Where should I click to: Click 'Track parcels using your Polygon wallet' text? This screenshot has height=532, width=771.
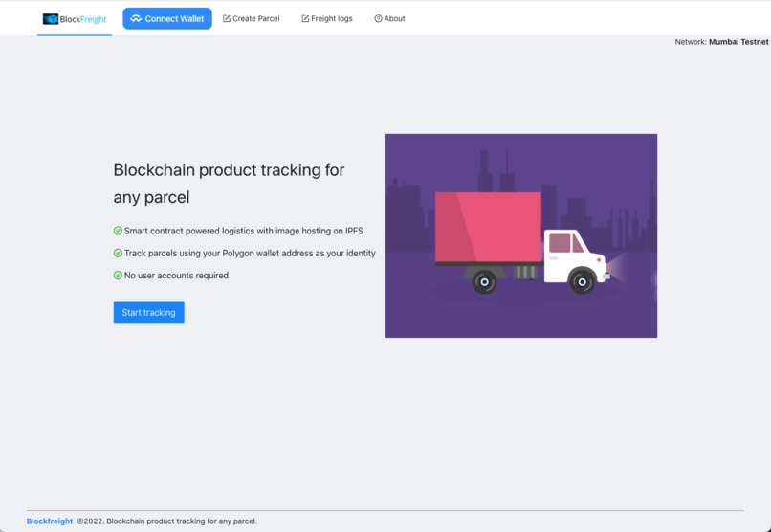click(x=250, y=254)
